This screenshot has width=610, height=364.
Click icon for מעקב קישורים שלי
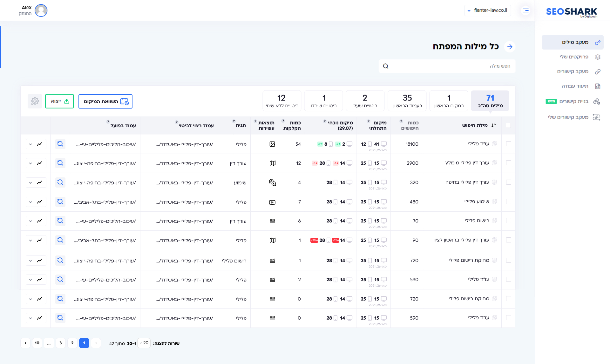597,117
